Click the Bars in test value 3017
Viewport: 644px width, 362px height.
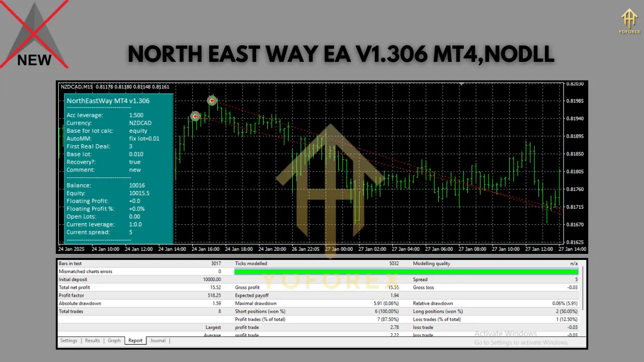coord(216,263)
